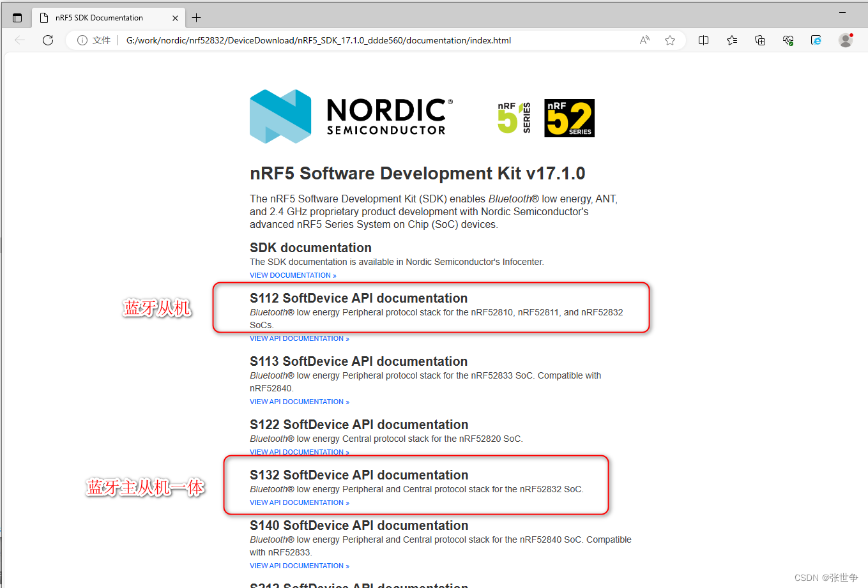This screenshot has height=588, width=868.
Task: Click the S112 SoftDevice API documentation heading
Action: click(x=358, y=298)
